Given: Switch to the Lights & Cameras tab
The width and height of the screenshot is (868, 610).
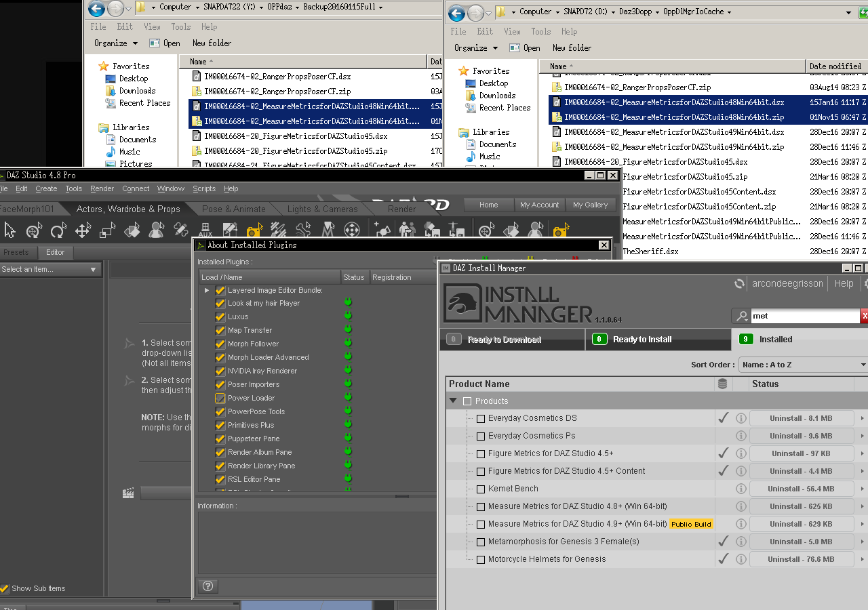Looking at the screenshot, I should [x=322, y=209].
